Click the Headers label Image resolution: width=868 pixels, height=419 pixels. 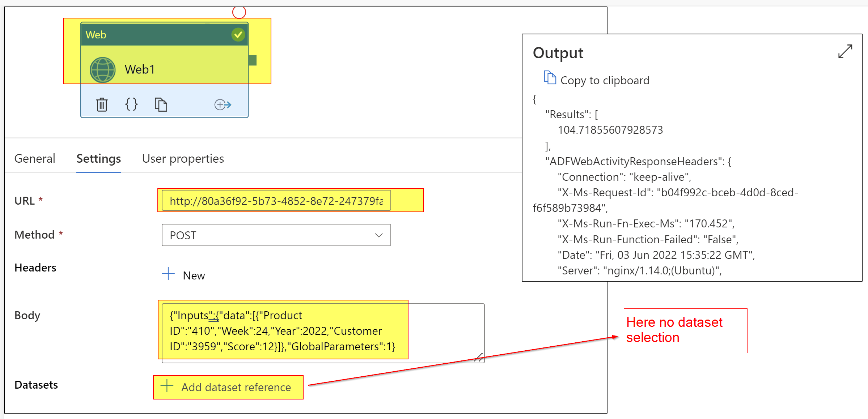[x=35, y=268]
